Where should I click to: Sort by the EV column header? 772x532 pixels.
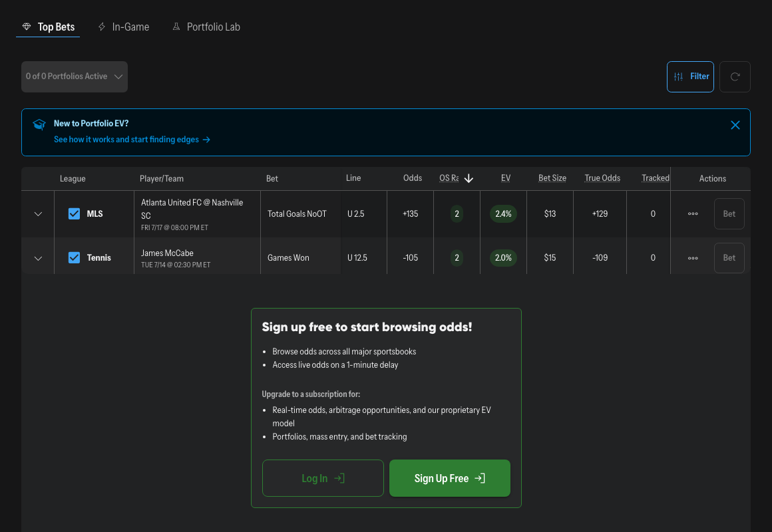506,178
